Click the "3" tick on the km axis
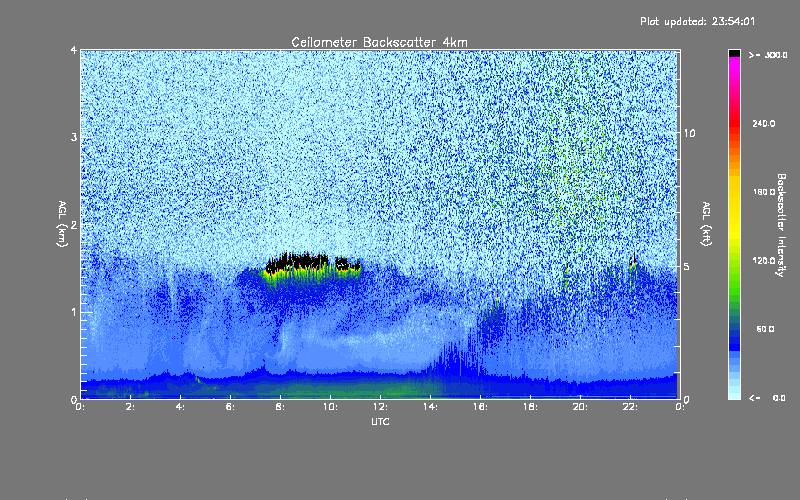Screen dimensions: 800x500 [x=74, y=137]
